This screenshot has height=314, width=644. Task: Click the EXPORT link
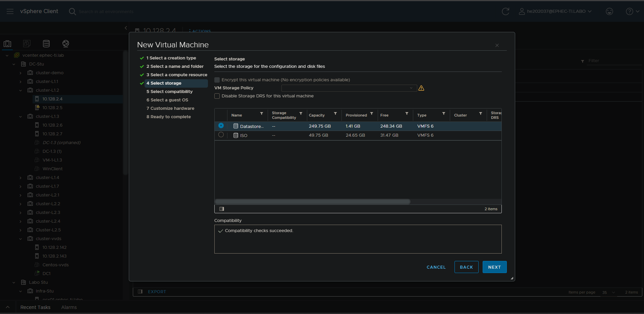click(x=157, y=291)
